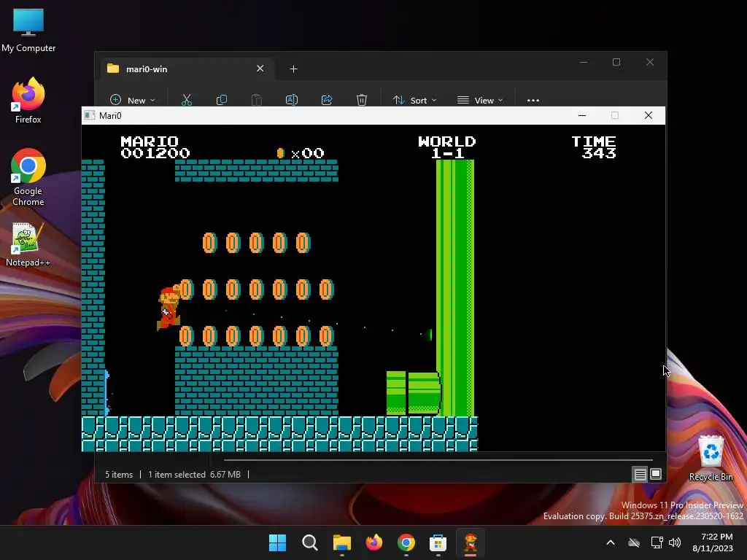
Task: Maximize the File Explorer window
Action: point(616,63)
